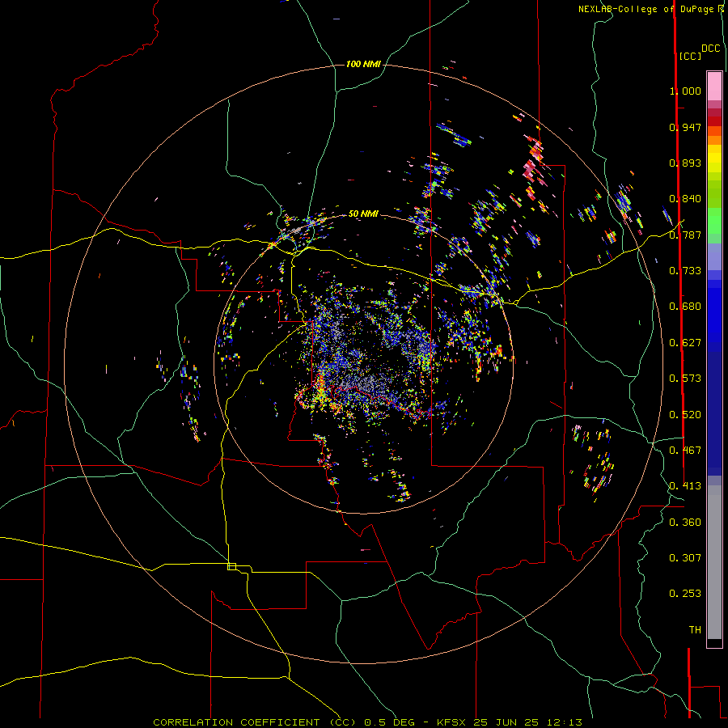Select the gray segment of the color bar
728x728 pixels.
point(714,562)
